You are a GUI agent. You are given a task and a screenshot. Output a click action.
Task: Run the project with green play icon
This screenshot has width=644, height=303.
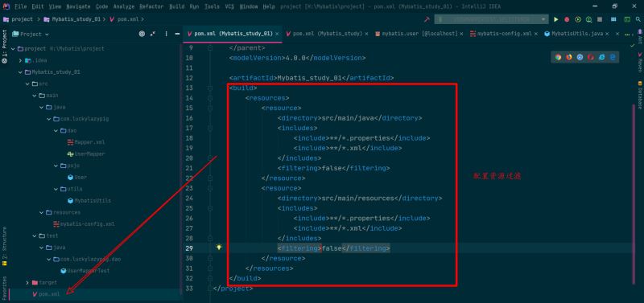[x=555, y=19]
